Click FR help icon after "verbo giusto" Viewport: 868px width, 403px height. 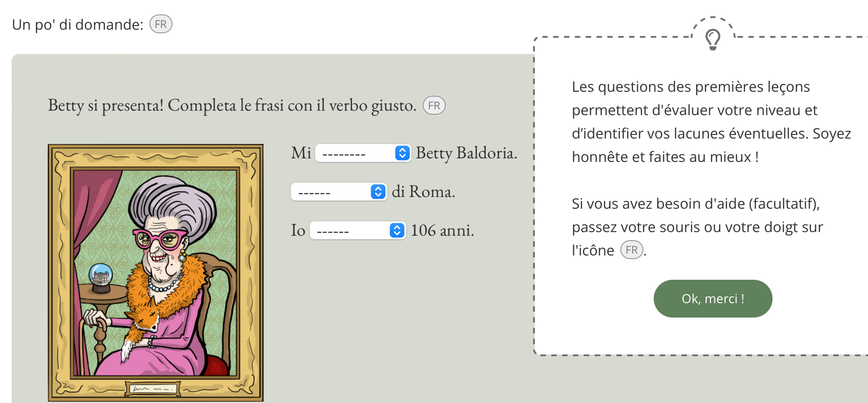434,106
